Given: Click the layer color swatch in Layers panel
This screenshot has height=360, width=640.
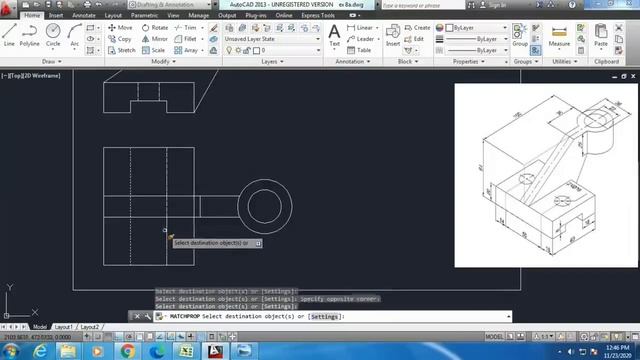Looking at the screenshot, I should [256, 50].
